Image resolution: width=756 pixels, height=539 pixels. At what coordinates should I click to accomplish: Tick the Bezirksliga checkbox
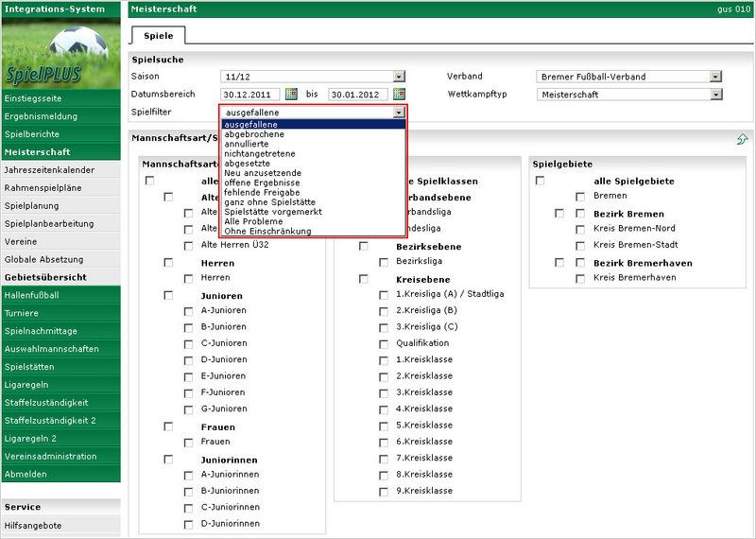(x=384, y=262)
